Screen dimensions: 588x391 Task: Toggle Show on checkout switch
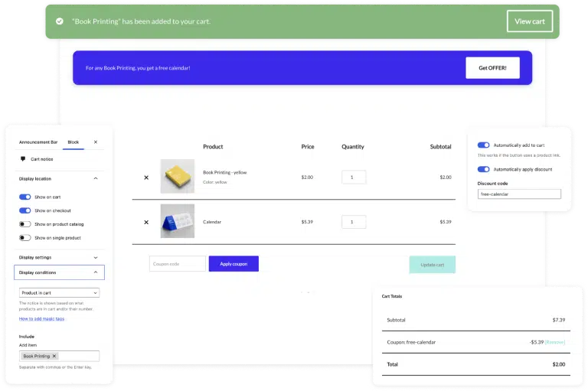[25, 210]
